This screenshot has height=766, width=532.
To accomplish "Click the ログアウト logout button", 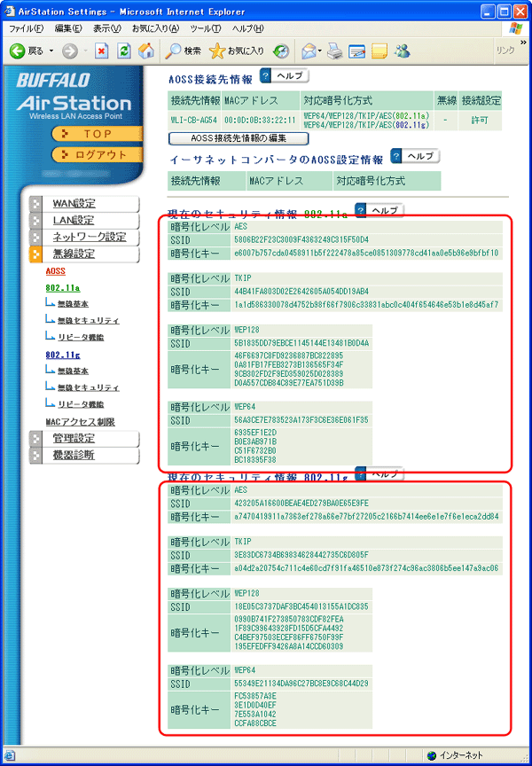I will pyautogui.click(x=98, y=155).
